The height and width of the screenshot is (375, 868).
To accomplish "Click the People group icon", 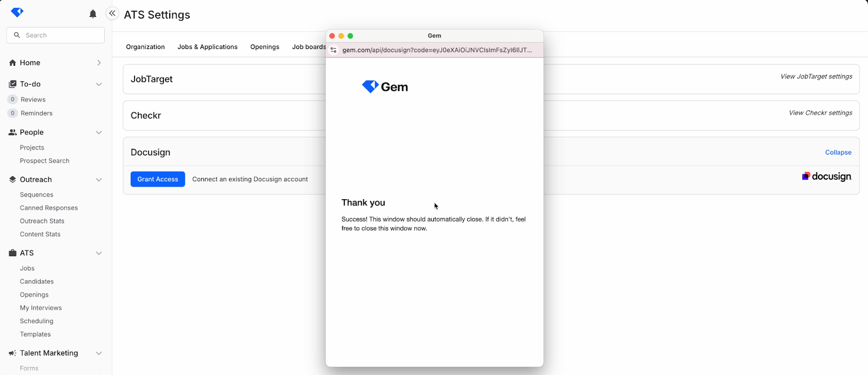I will pos(12,132).
